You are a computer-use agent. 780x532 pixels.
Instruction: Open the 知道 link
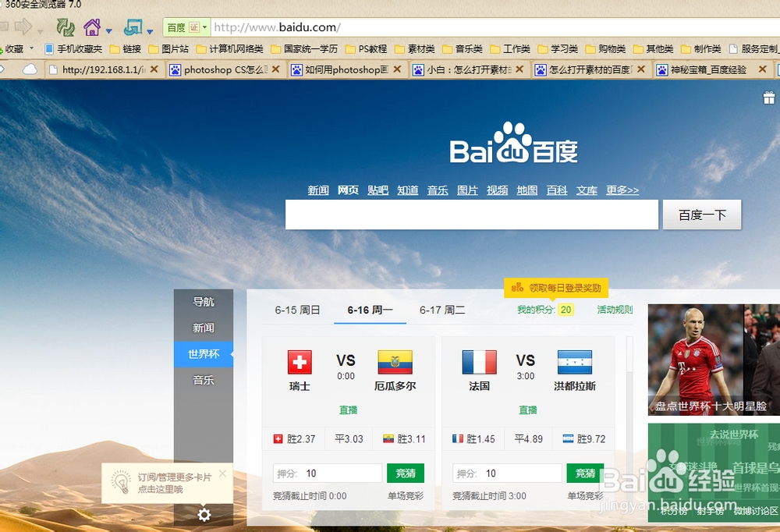[407, 190]
